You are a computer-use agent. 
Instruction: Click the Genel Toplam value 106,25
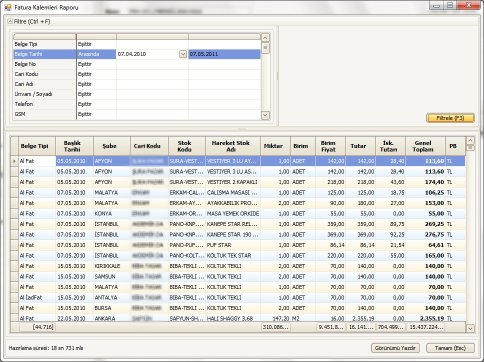[x=425, y=193]
